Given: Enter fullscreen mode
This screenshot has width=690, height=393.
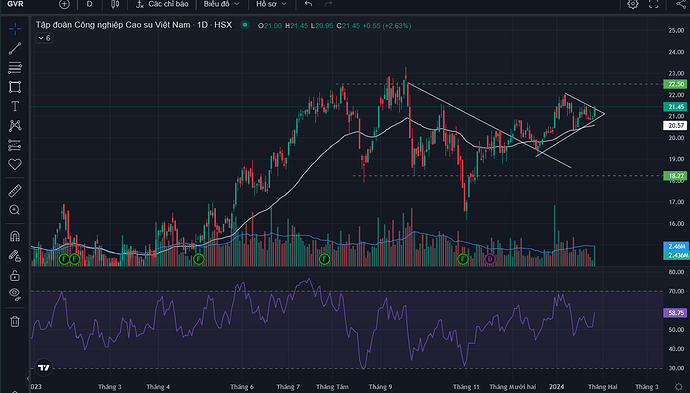Looking at the screenshot, I should [x=653, y=4].
